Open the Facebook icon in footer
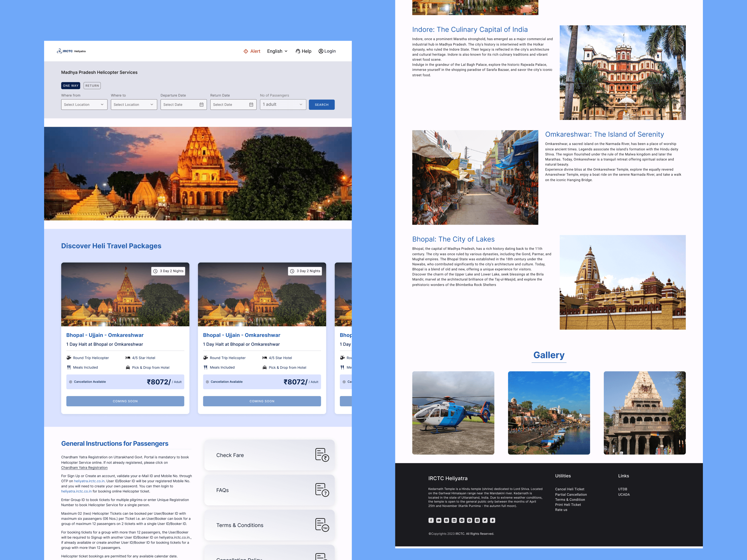The image size is (747, 560). coord(431,520)
